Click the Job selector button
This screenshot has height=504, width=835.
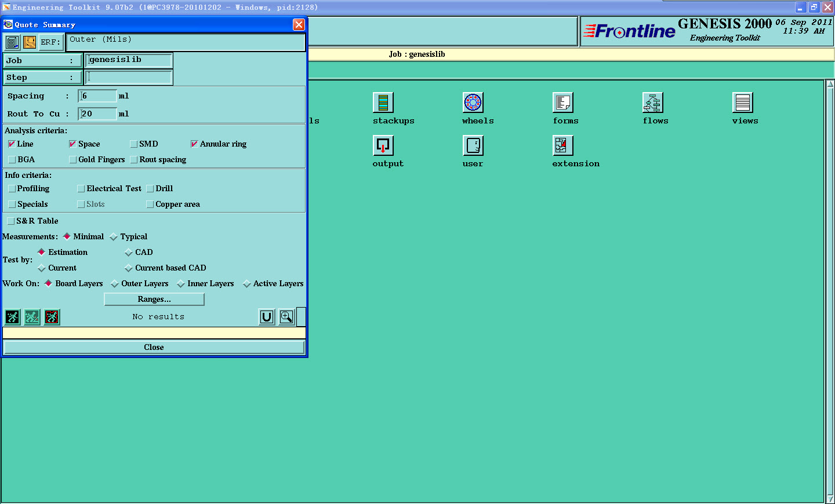pyautogui.click(x=43, y=60)
